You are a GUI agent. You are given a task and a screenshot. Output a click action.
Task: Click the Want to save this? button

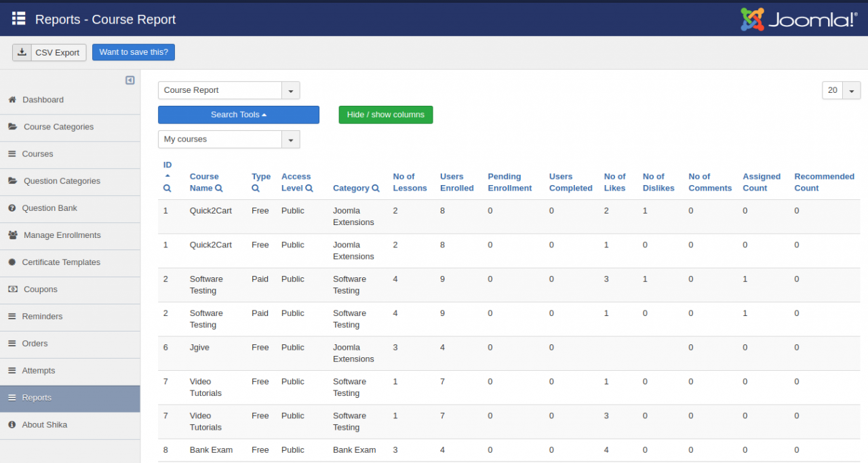click(x=134, y=52)
